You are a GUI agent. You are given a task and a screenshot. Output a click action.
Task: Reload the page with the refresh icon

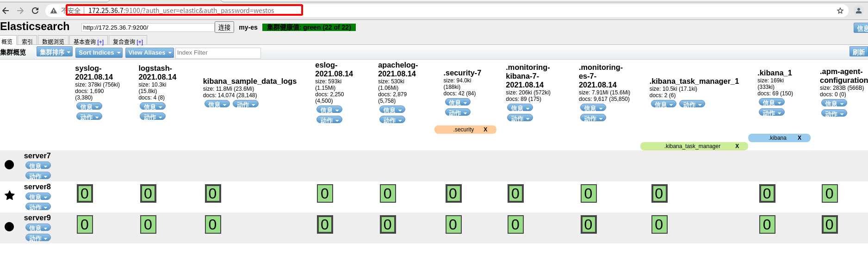35,11
